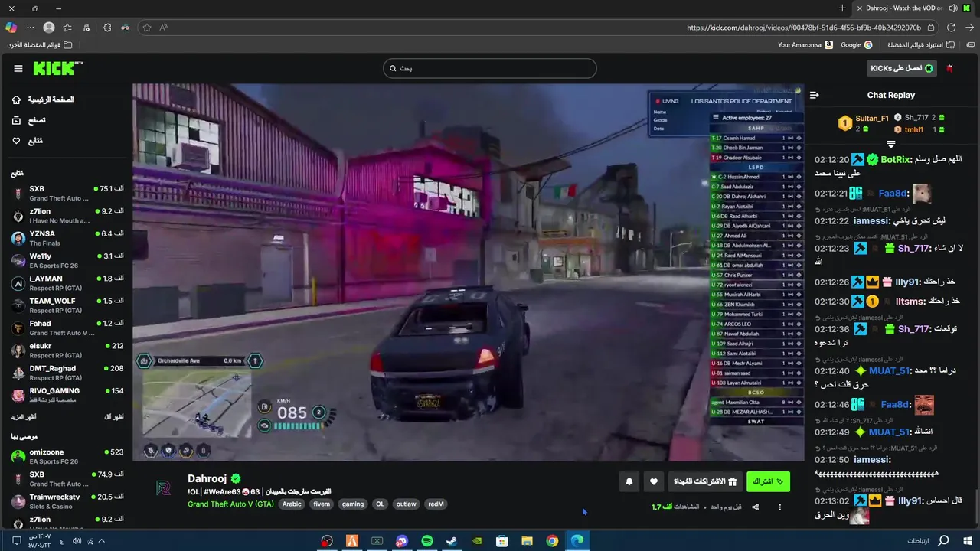This screenshot has width=980, height=551.
Task: Open Fahad channel in sidebar
Action: pyautogui.click(x=67, y=328)
